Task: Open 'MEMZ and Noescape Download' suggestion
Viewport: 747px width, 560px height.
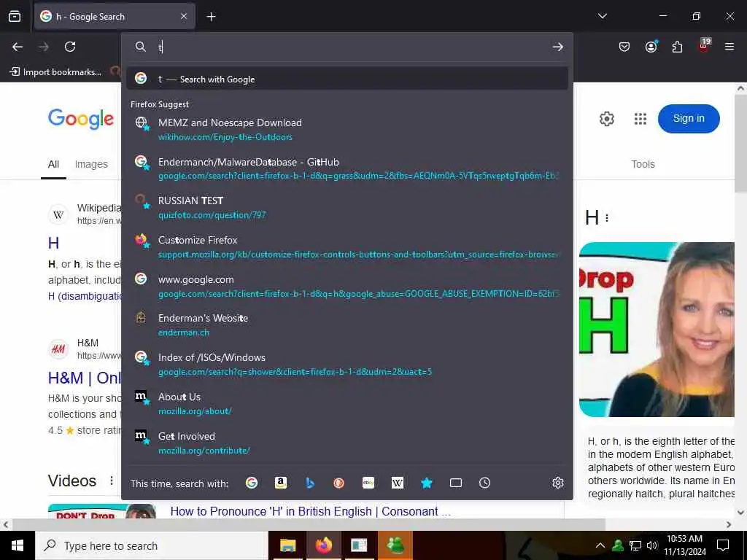Action: click(x=347, y=130)
